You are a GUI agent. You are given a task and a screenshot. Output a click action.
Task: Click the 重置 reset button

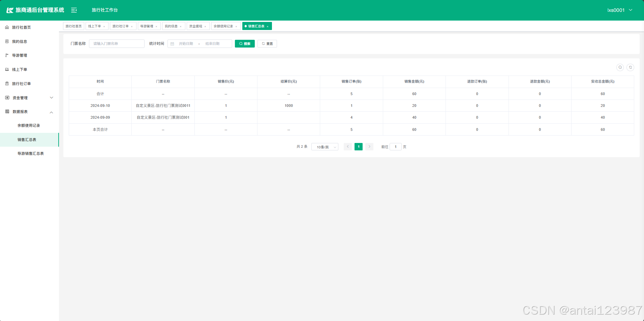click(x=267, y=44)
